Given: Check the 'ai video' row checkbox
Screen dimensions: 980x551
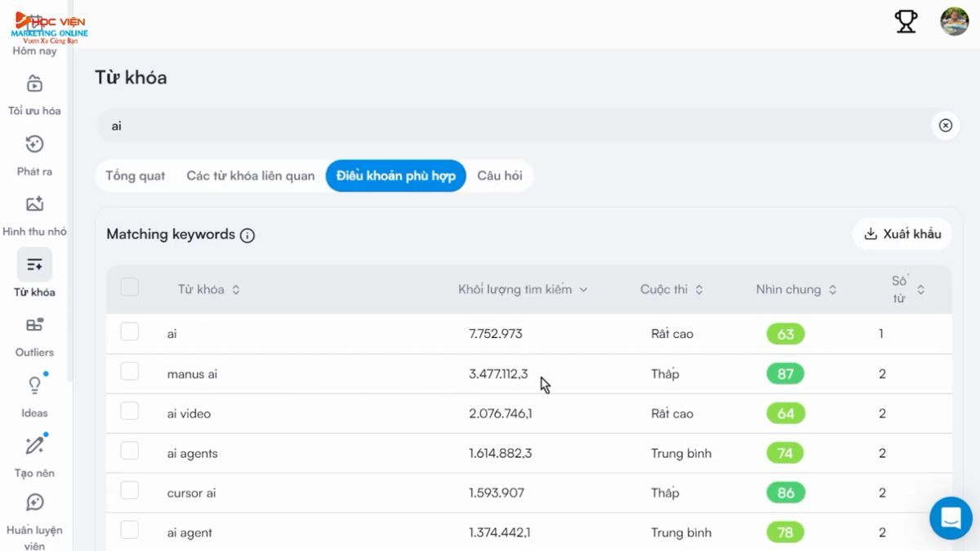Looking at the screenshot, I should [x=130, y=411].
